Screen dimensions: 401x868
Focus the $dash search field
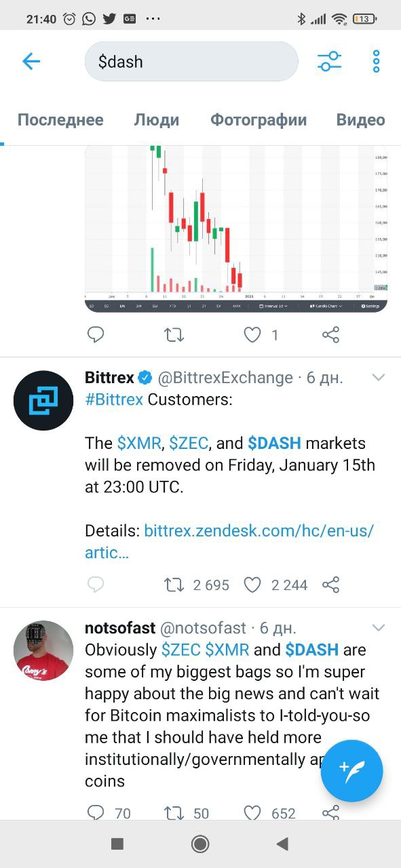point(191,62)
